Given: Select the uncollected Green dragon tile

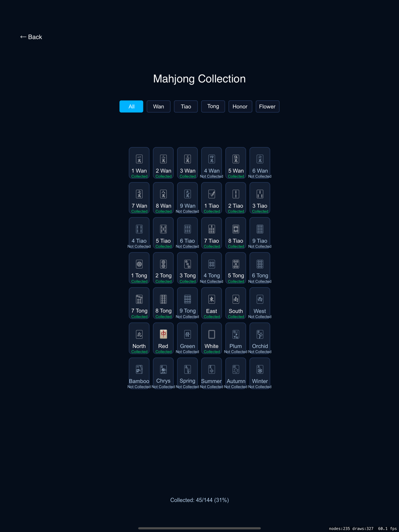Looking at the screenshot, I should coord(188,339).
